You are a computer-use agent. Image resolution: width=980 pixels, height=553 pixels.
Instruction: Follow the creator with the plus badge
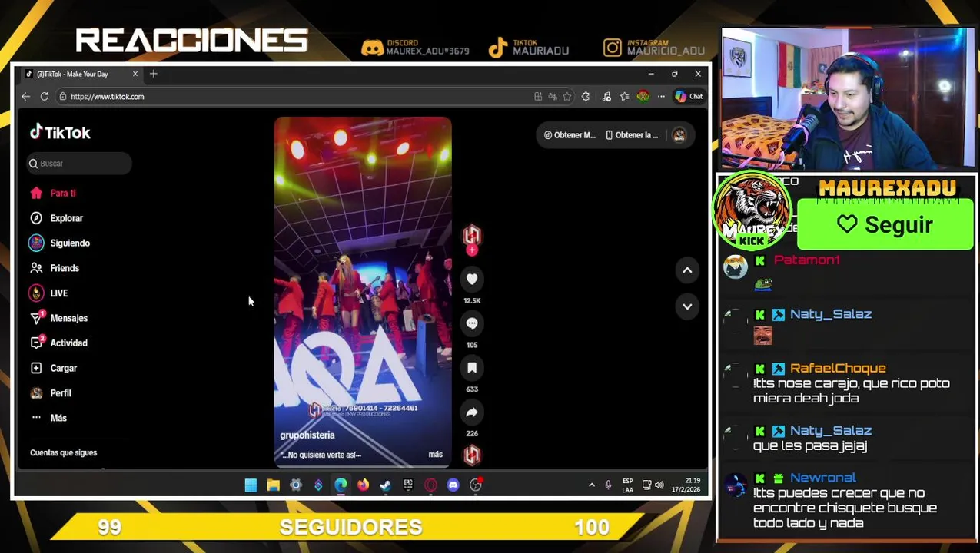tap(472, 250)
